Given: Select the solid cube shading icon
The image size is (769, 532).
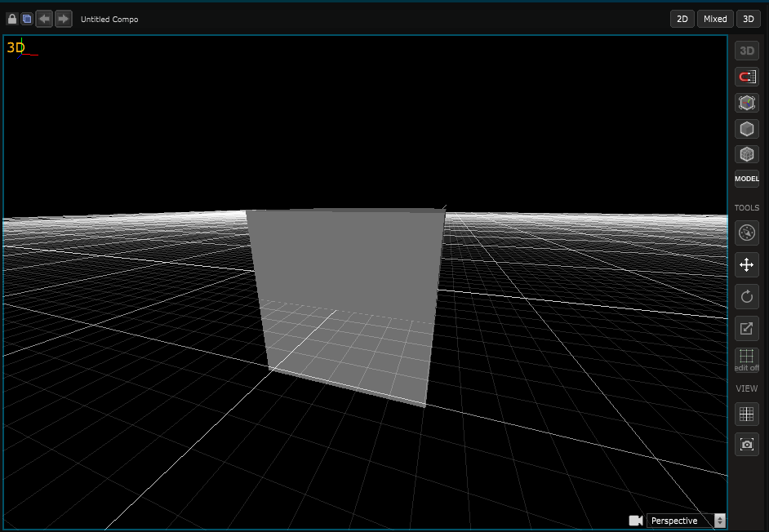Looking at the screenshot, I should (x=747, y=129).
